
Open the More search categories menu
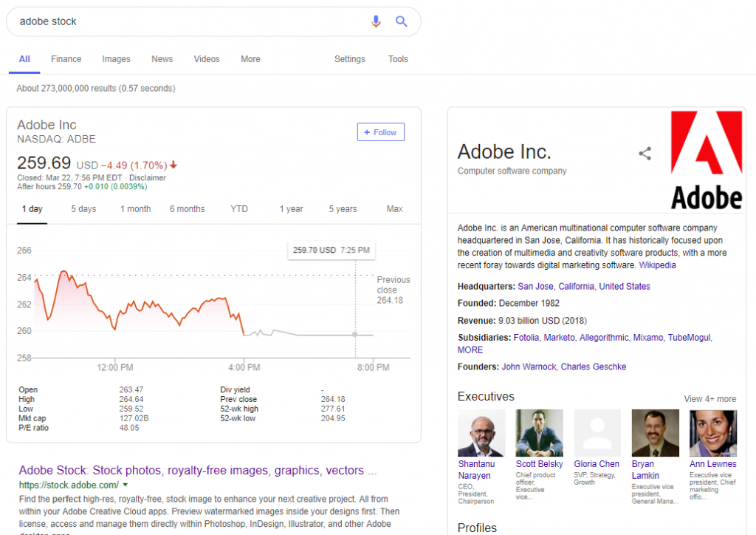click(250, 59)
